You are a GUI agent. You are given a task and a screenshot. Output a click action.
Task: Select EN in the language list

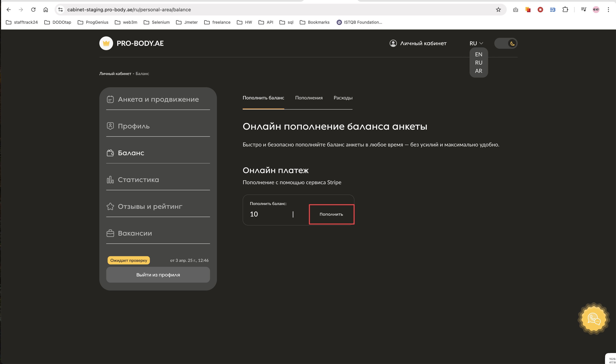[478, 54]
